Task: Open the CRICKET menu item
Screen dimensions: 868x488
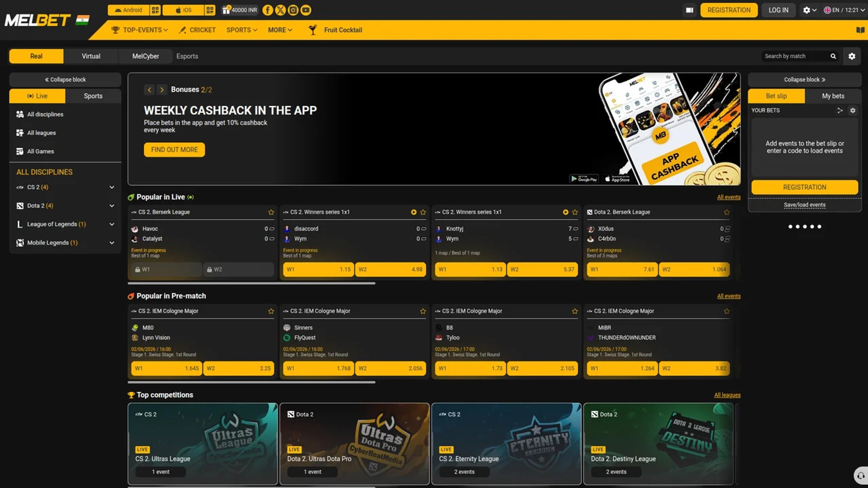Action: [x=197, y=30]
